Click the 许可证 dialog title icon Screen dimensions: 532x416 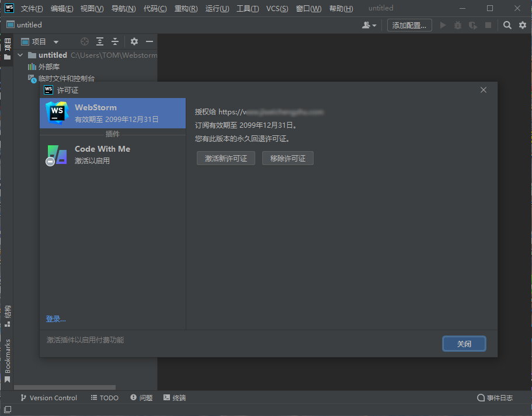[48, 90]
